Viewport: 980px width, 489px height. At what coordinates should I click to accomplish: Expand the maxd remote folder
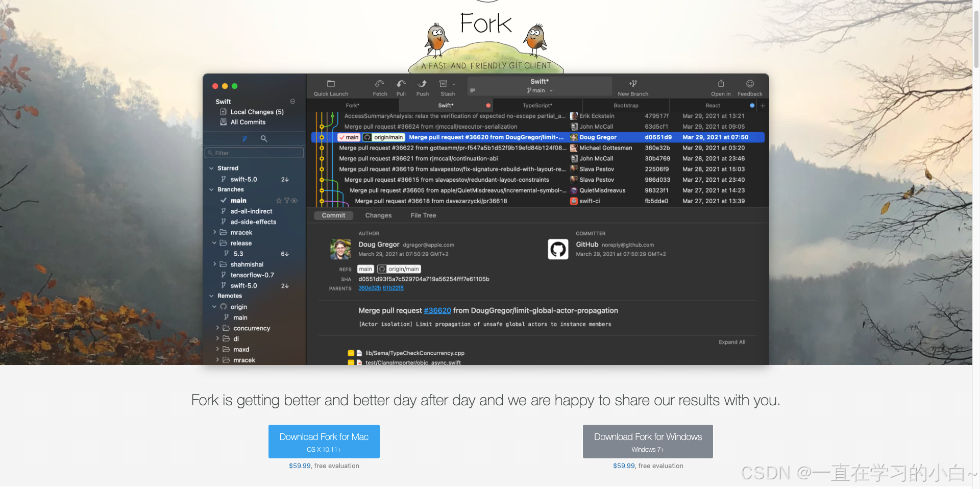pyautogui.click(x=218, y=349)
